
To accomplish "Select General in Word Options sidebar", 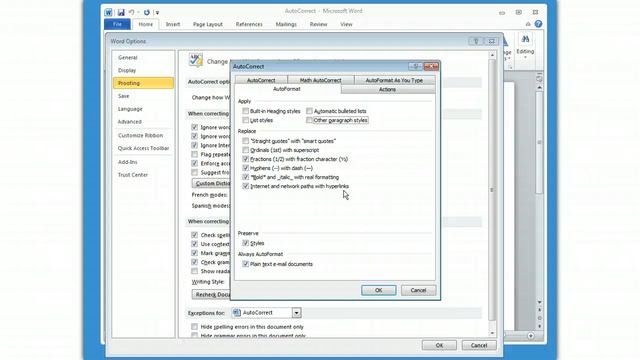I will (143, 58).
